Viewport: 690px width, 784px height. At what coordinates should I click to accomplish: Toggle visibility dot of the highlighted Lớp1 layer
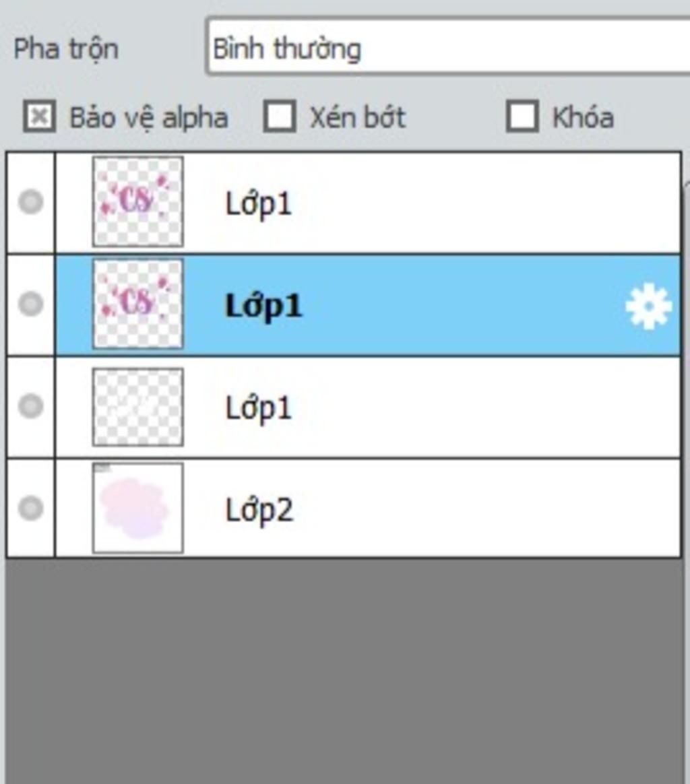30,304
